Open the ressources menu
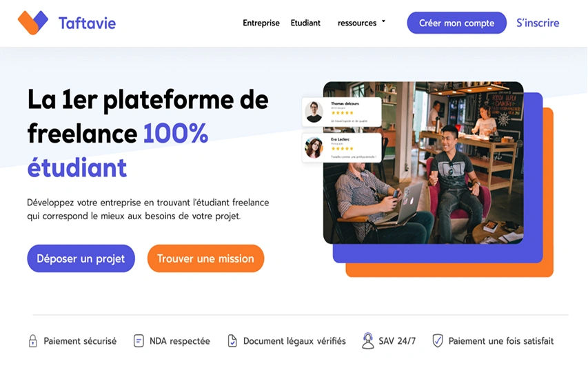The image size is (588, 368). (357, 23)
